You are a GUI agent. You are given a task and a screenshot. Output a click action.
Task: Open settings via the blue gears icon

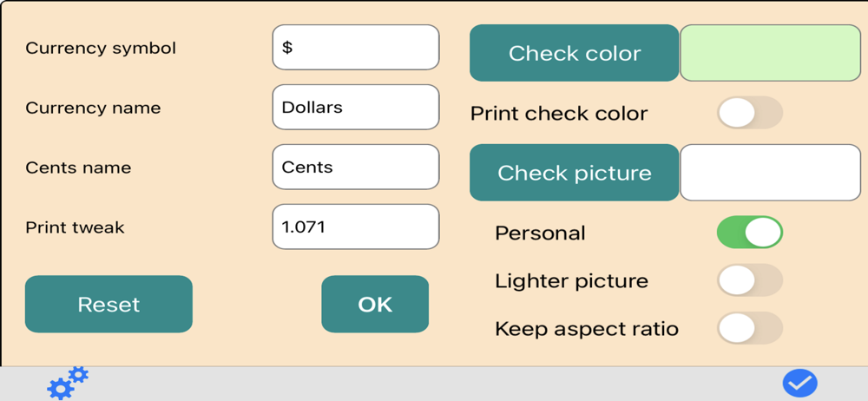pos(66,382)
